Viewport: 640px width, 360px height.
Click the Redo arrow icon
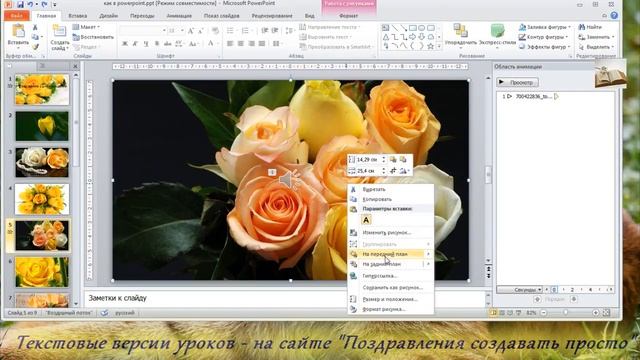coord(44,4)
